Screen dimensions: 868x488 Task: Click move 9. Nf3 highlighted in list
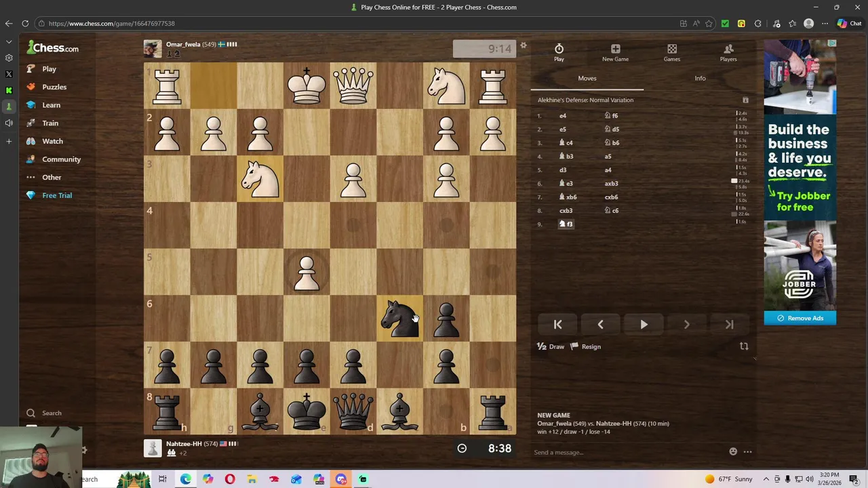point(566,224)
